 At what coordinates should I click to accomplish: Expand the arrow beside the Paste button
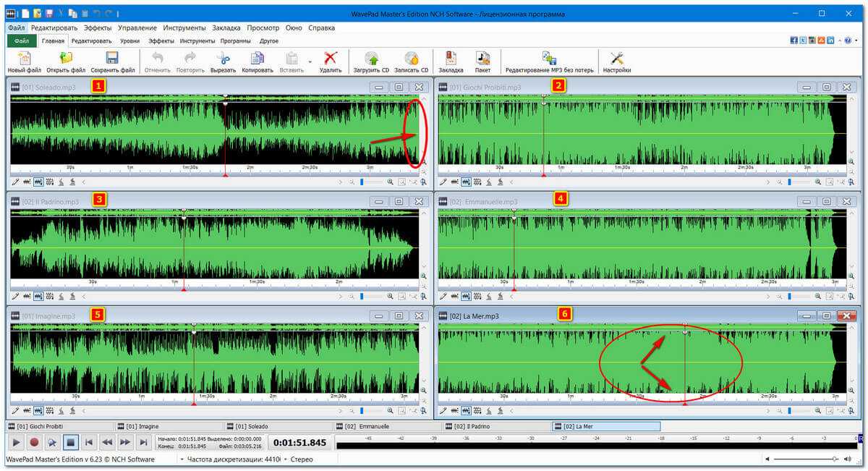point(310,61)
